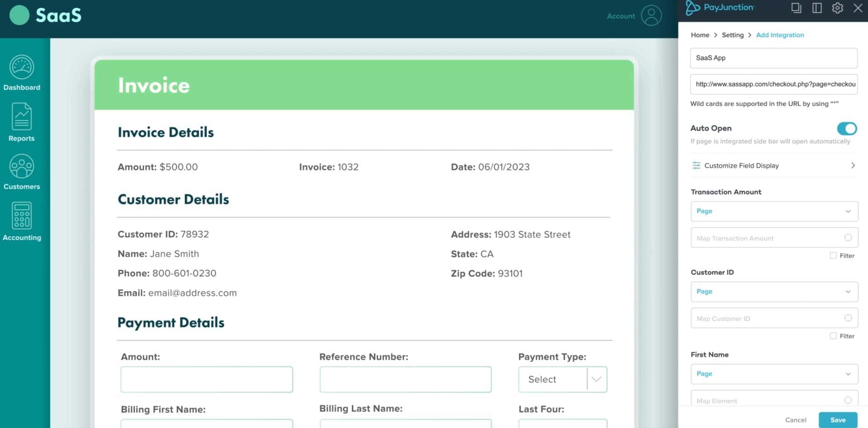
Task: Click the address 1903 State Street
Action: tap(532, 235)
